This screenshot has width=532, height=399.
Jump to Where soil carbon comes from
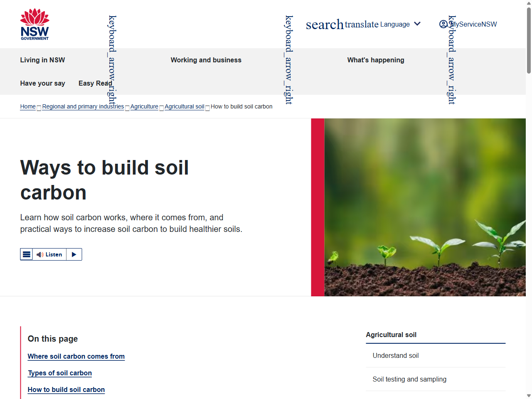coord(76,356)
